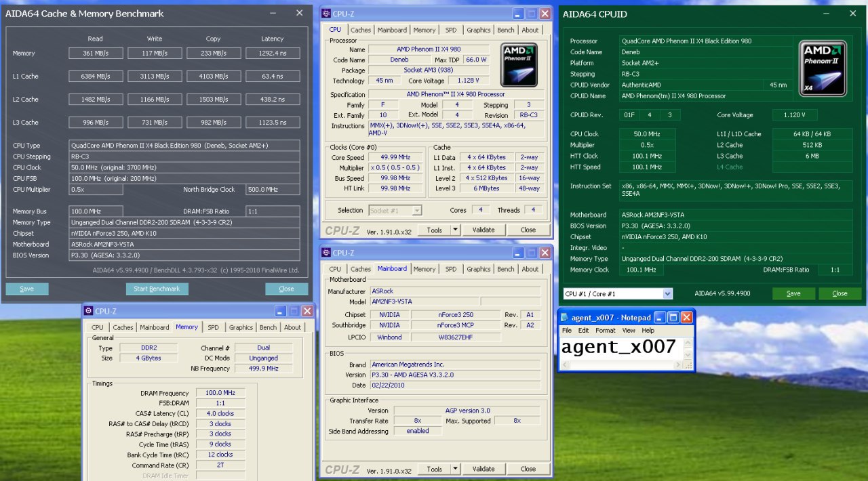Open Help menu in Notepad
The width and height of the screenshot is (868, 481).
(x=648, y=331)
